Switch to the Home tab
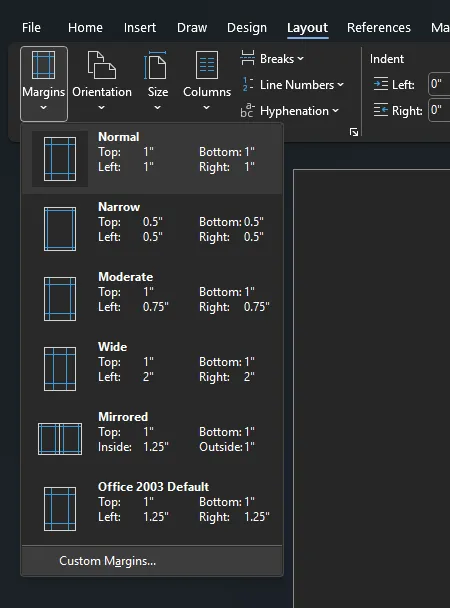 (x=85, y=28)
